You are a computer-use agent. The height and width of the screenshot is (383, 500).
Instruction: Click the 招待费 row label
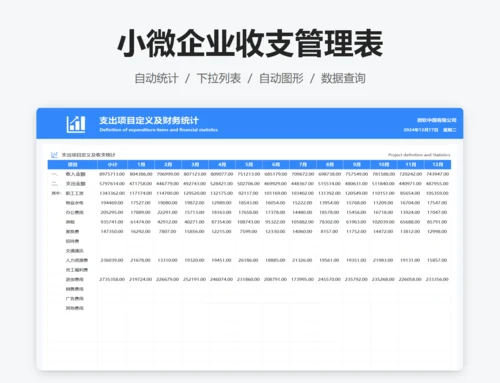click(72, 241)
